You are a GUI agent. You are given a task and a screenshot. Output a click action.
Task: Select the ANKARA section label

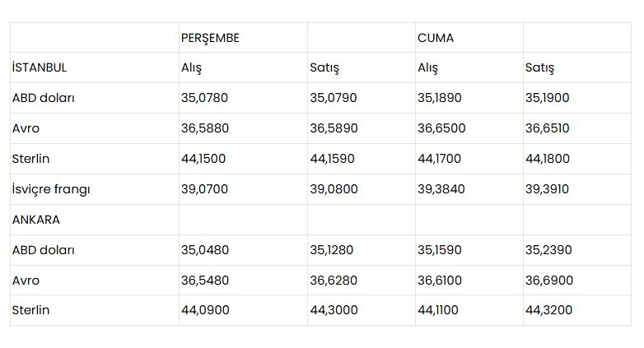coord(35,220)
